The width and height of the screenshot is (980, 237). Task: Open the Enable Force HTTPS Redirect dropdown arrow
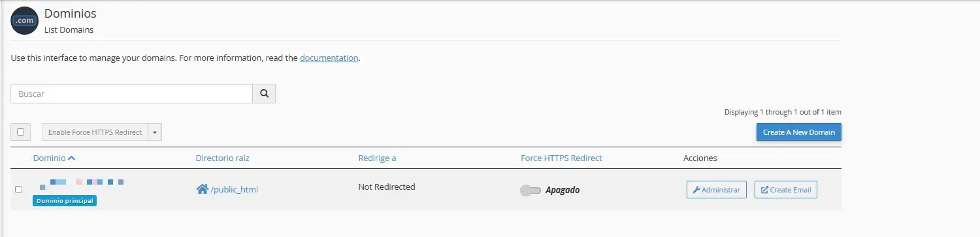(155, 132)
